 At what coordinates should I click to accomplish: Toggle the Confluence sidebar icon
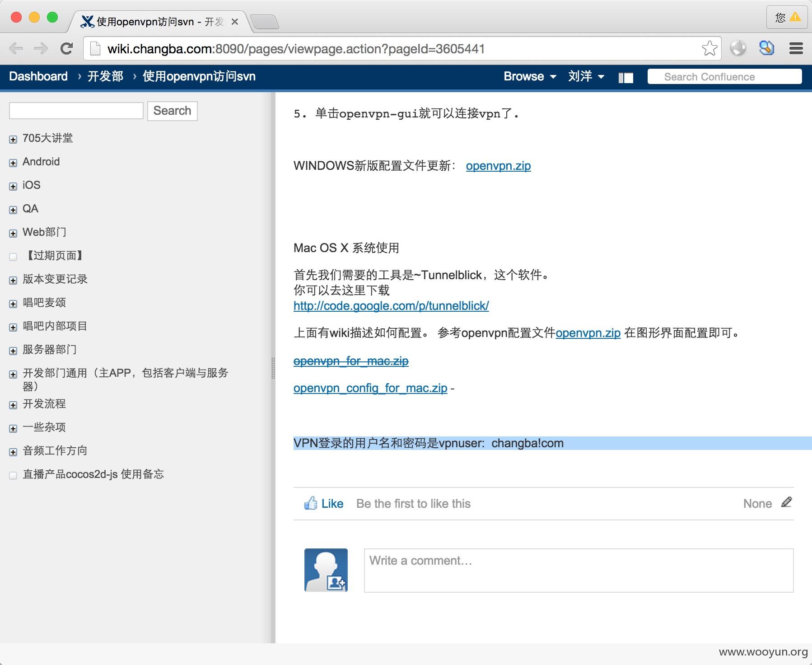tap(625, 78)
